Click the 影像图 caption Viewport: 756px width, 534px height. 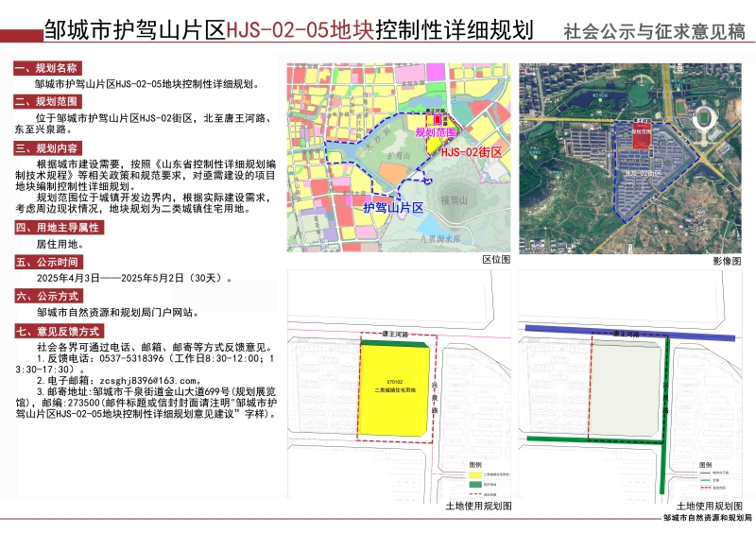tap(727, 261)
